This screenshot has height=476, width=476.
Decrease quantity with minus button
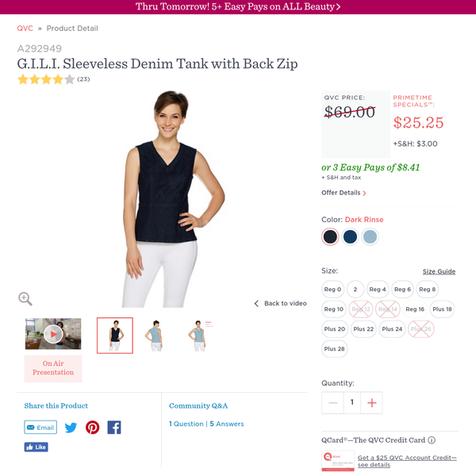pos(332,403)
